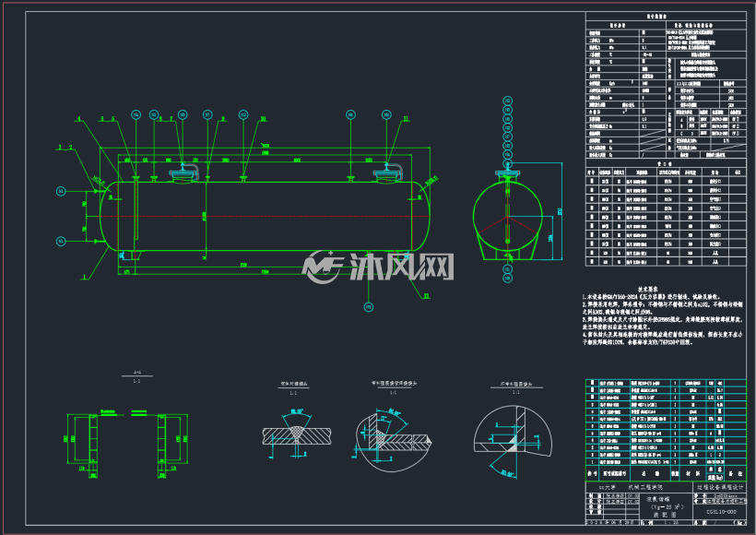Select the lower nozzle balloon on tank's left head
The height and width of the screenshot is (535, 756).
tap(61, 241)
